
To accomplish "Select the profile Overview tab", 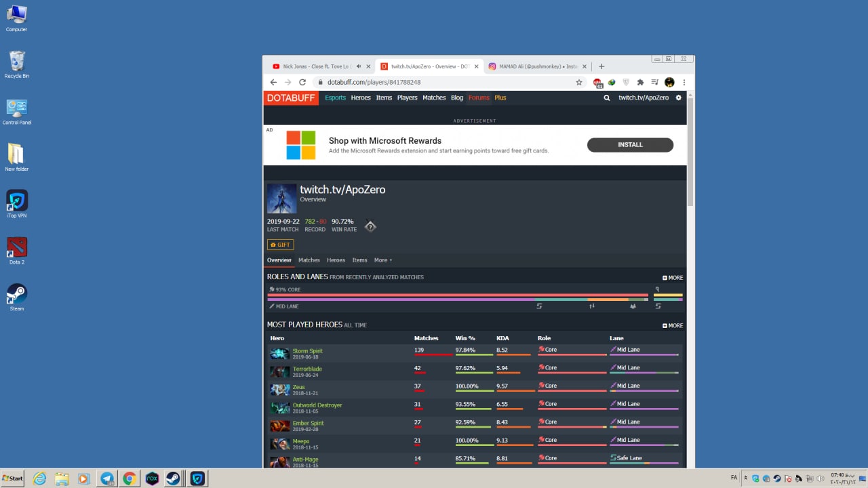I will [x=279, y=260].
